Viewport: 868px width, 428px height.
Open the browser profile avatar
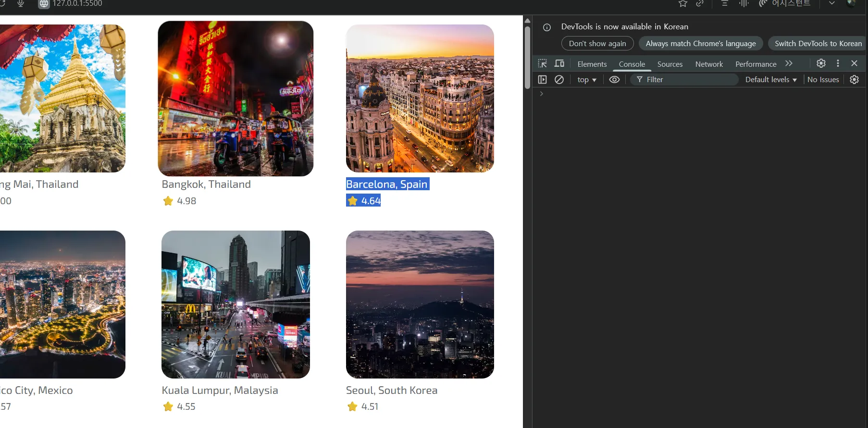coord(851,3)
